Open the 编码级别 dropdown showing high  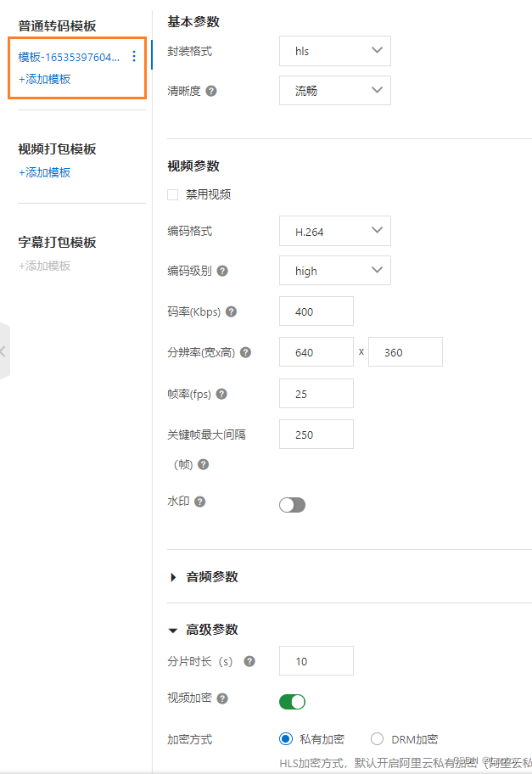pyautogui.click(x=335, y=271)
